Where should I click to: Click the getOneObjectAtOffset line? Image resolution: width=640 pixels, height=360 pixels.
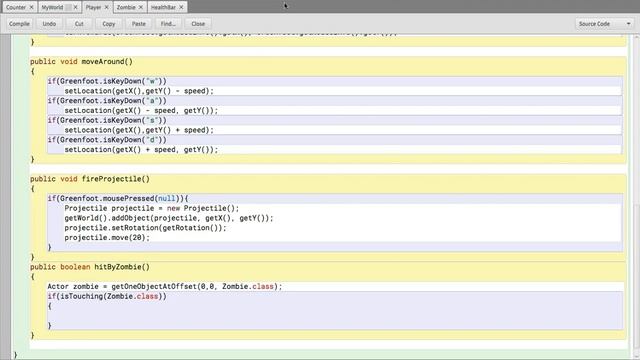point(165,287)
